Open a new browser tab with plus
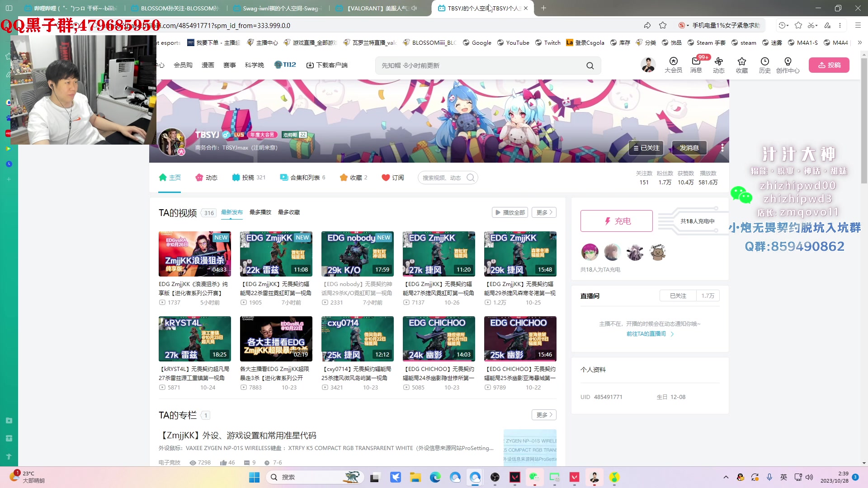This screenshot has width=868, height=488. tap(544, 8)
